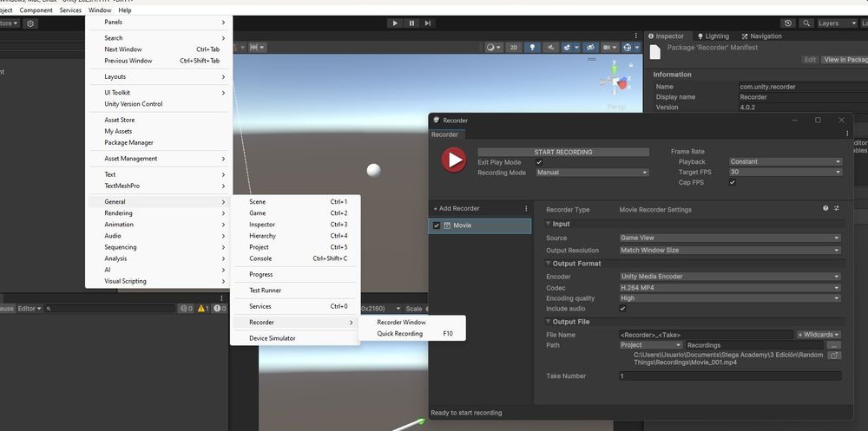Select Quick Recording menu item
Image resolution: width=868 pixels, height=431 pixels.
pos(411,334)
